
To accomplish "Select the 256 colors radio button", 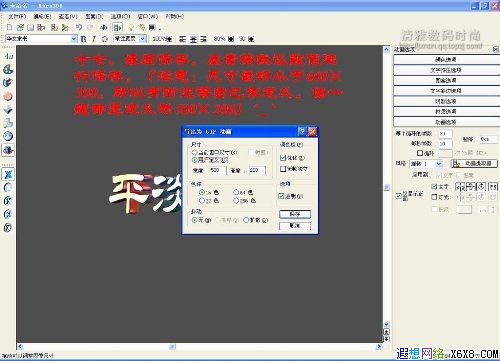I will point(236,200).
